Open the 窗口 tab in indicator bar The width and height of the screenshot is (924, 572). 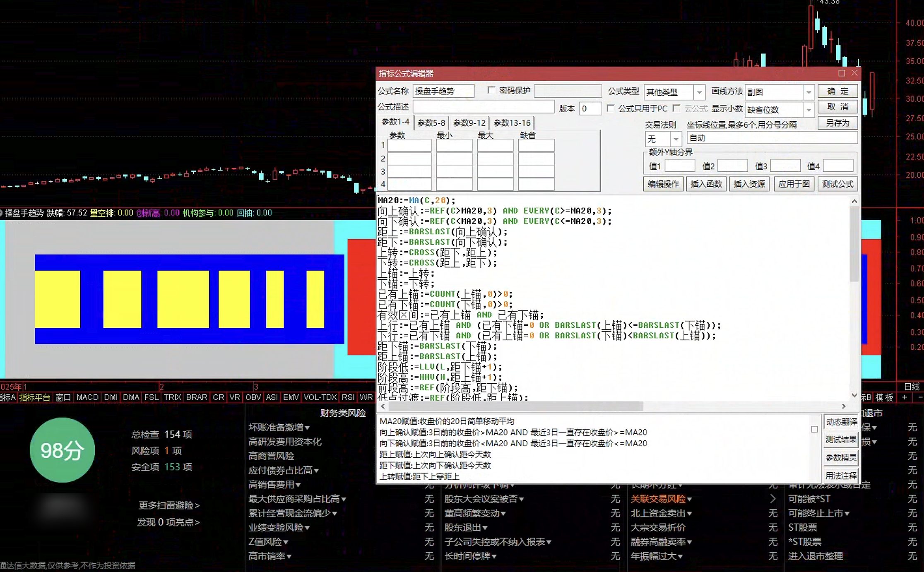tap(63, 397)
